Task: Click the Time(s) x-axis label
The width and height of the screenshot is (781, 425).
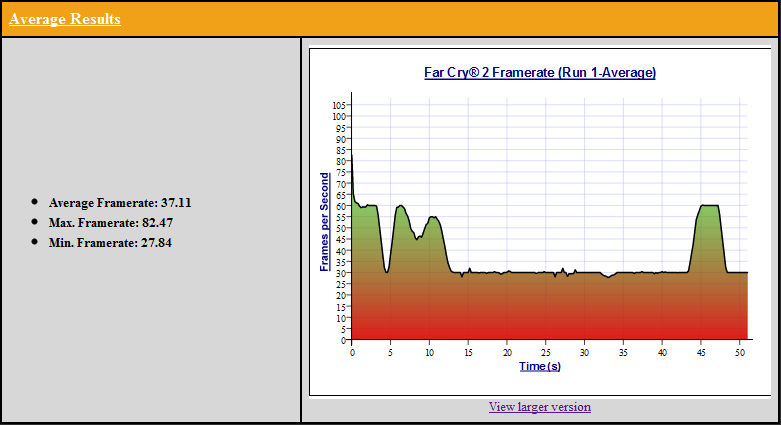Action: point(540,366)
